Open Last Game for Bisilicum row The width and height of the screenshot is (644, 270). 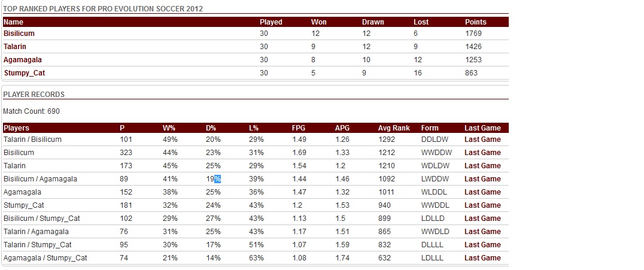point(482,153)
